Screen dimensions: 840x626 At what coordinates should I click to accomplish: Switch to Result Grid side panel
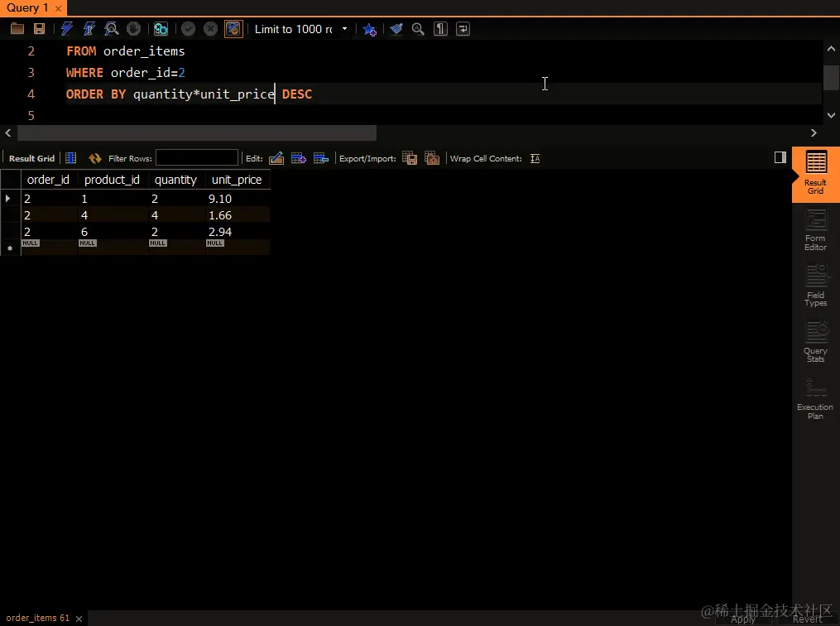[815, 175]
